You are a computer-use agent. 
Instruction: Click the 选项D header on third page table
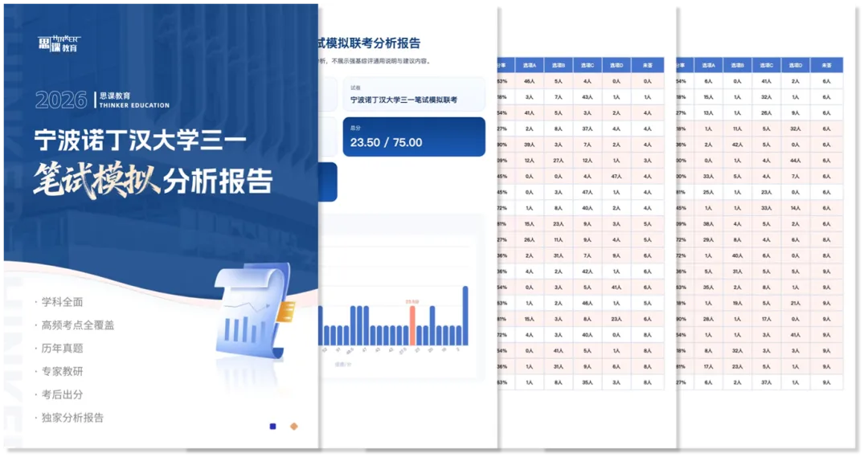pyautogui.click(x=616, y=65)
